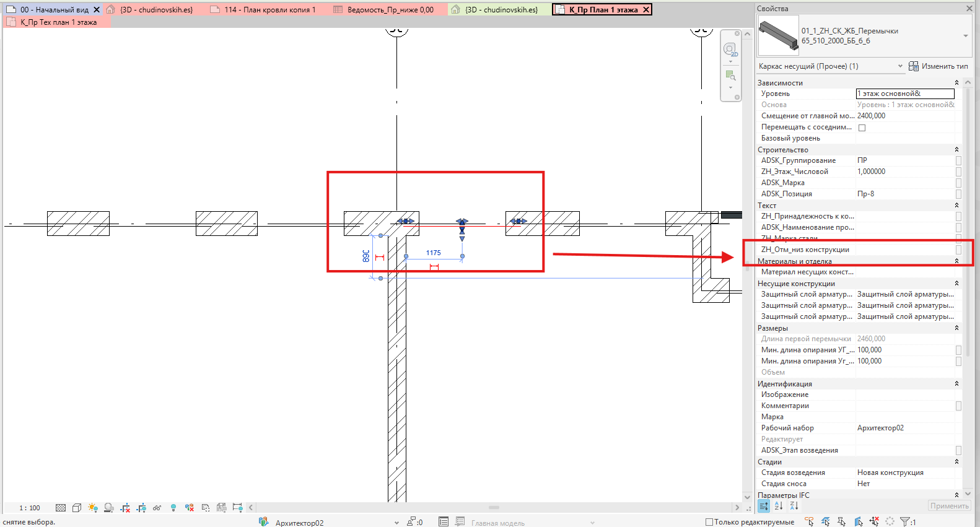This screenshot has height=527, width=980.
Task: Click detail level icon beside scale
Action: 61,508
